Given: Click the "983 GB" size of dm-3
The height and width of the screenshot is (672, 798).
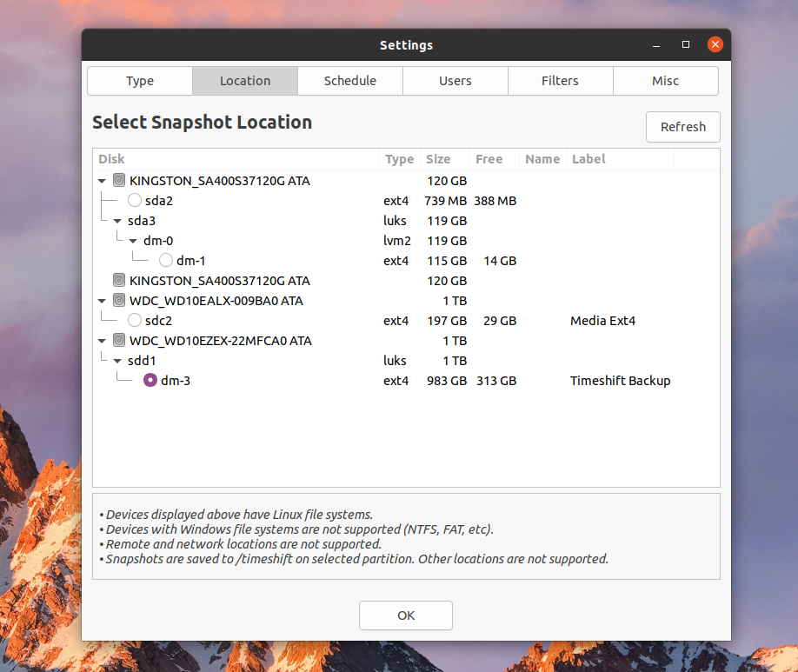Looking at the screenshot, I should click(x=447, y=381).
